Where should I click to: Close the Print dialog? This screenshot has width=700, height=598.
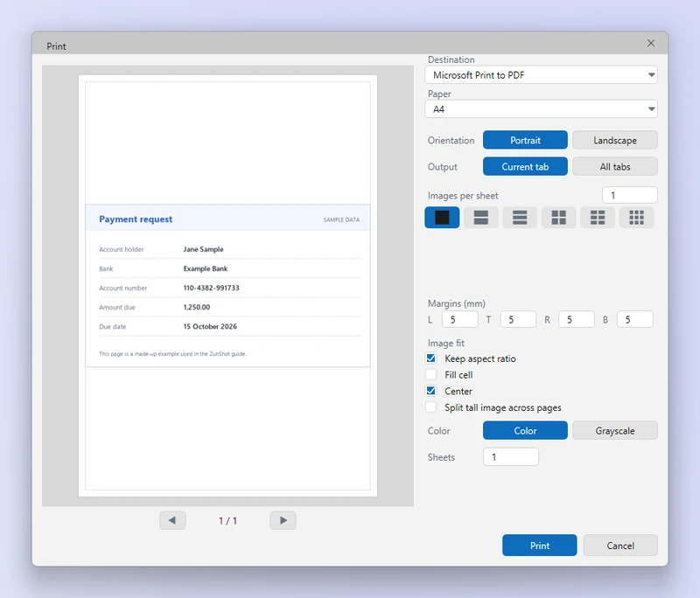[x=651, y=43]
